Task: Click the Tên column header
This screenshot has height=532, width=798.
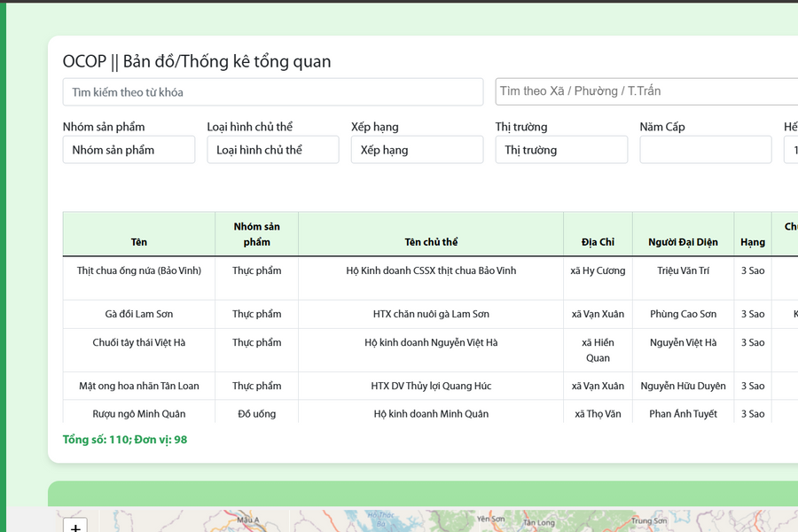Action: point(137,241)
